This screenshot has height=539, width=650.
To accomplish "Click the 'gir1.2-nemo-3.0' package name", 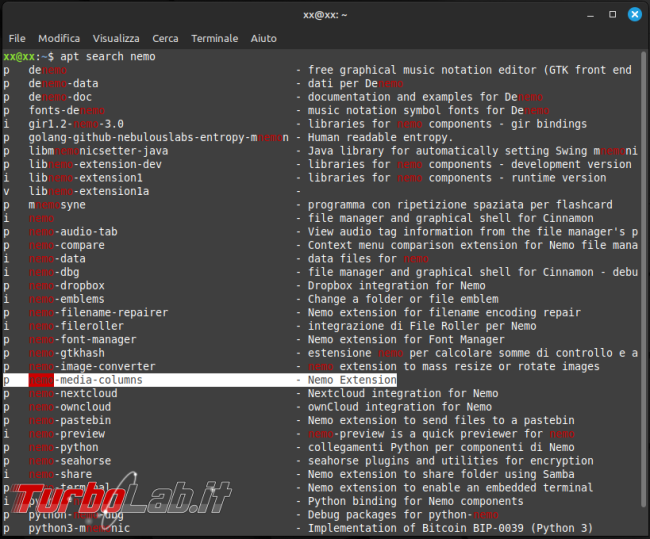I will [76, 124].
